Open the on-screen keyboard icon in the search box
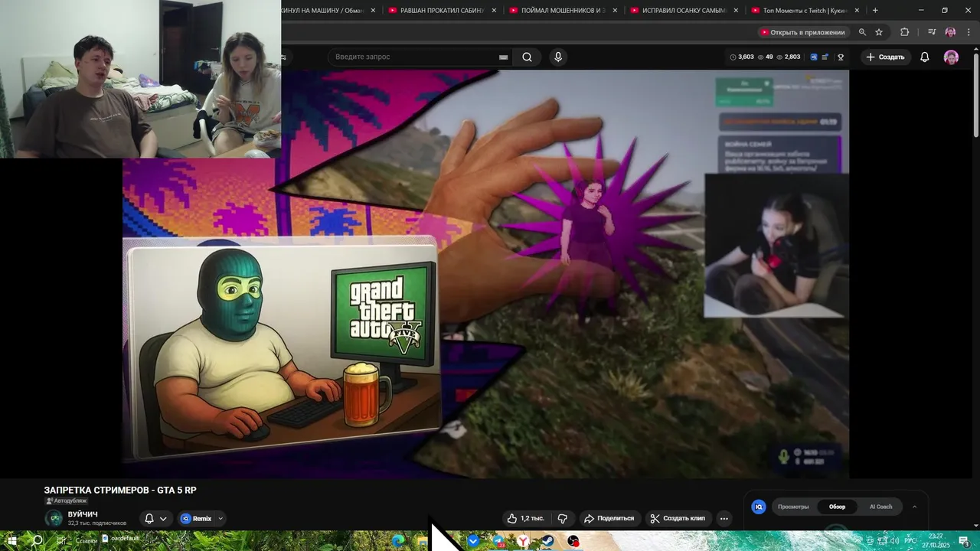The image size is (980, 551). coord(503,57)
